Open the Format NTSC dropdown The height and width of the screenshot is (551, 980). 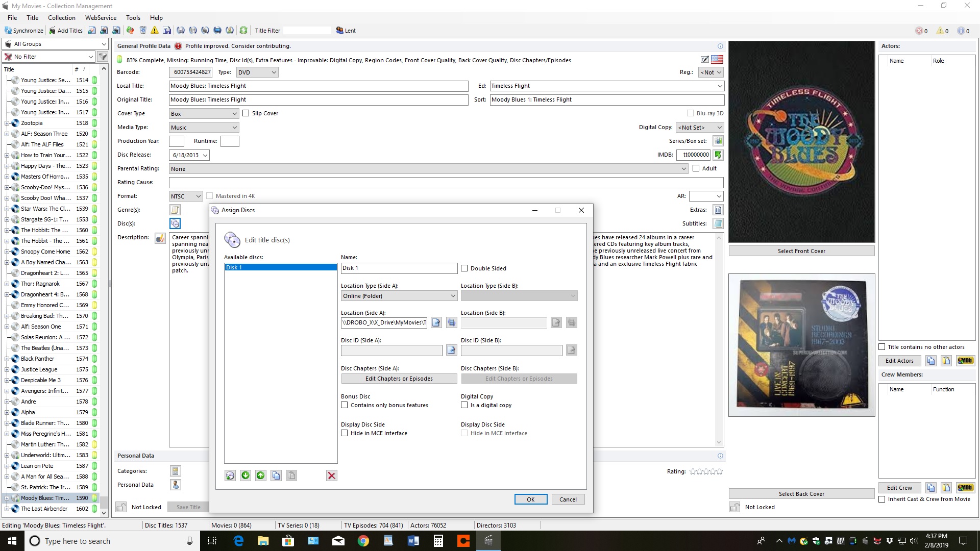tap(186, 196)
